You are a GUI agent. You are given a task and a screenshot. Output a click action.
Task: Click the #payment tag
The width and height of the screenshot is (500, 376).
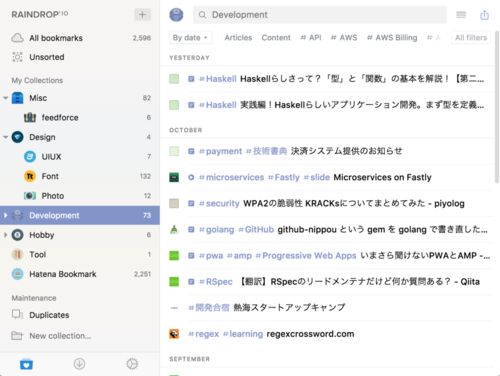[x=220, y=151]
